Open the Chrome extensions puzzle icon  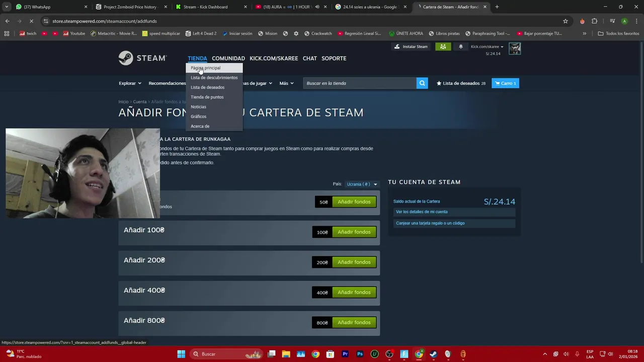pyautogui.click(x=595, y=21)
